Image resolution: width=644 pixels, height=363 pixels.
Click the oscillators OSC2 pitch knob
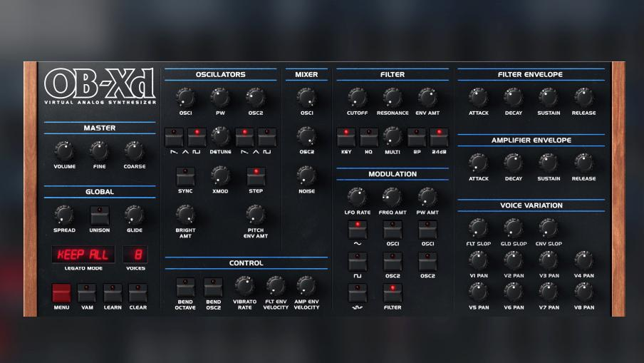[256, 98]
